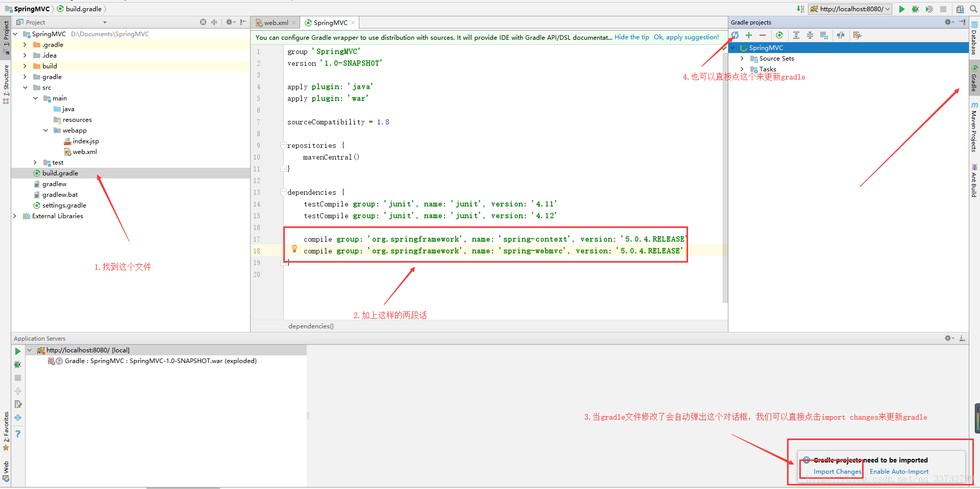This screenshot has width=980, height=489.
Task: Select settings.gradle file
Action: coord(64,205)
